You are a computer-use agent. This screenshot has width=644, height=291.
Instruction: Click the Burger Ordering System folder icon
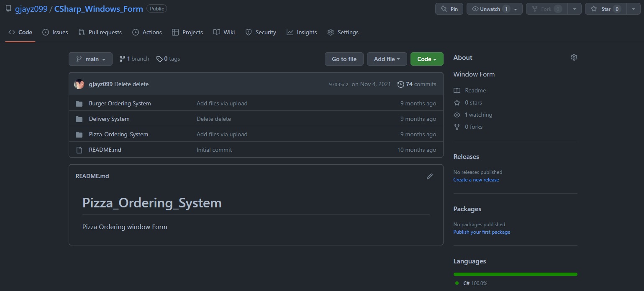(79, 104)
